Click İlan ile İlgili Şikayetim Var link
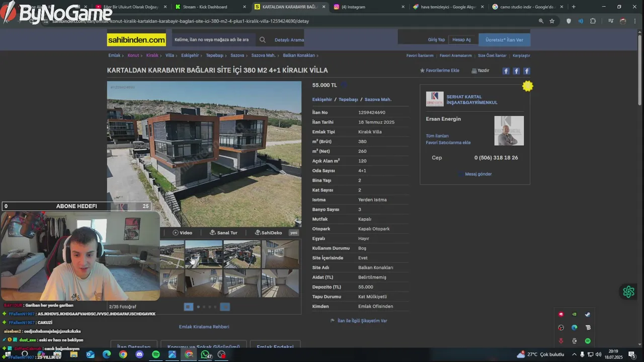Screen dimensions: 644x362 pos(362,321)
